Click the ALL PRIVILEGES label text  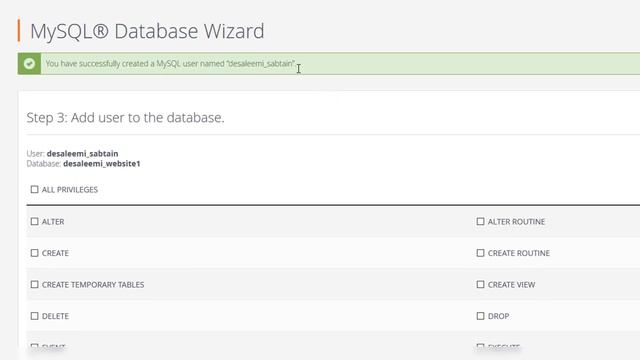(x=70, y=190)
